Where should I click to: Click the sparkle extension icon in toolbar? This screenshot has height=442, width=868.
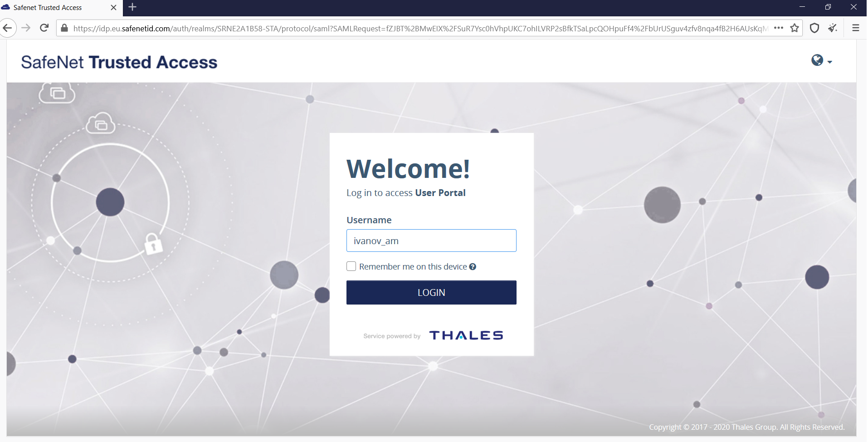[x=833, y=28]
